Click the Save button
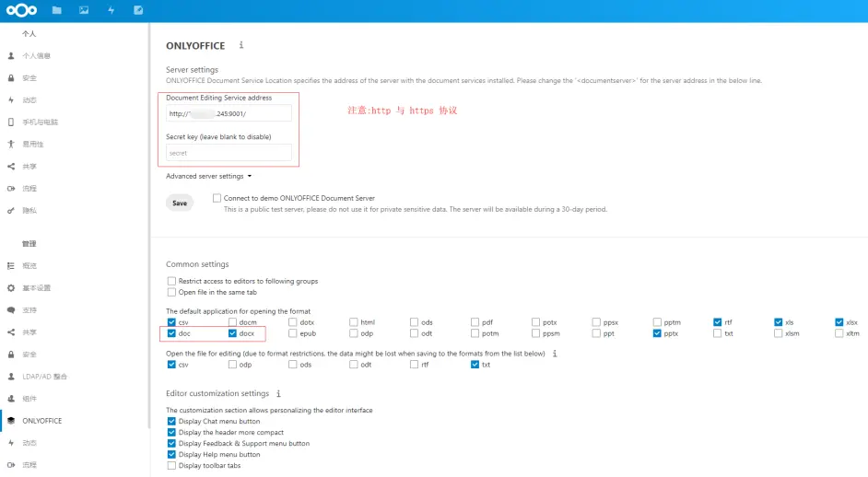 tap(180, 204)
